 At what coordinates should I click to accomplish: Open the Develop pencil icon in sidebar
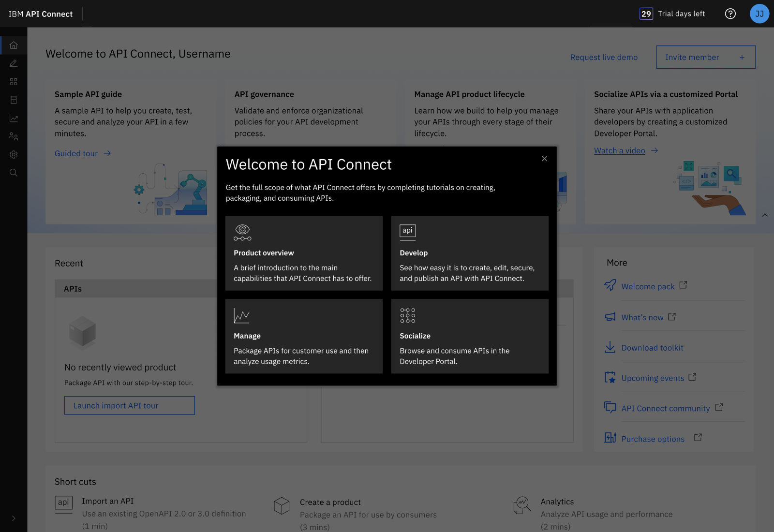coord(14,63)
